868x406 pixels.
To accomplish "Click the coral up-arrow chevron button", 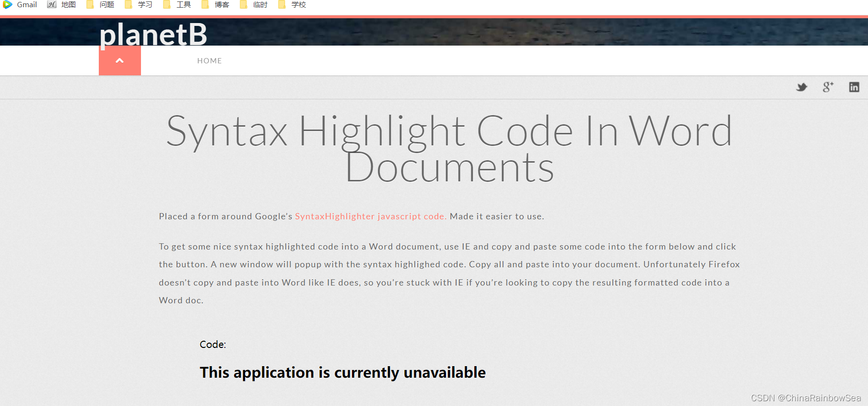I will (x=120, y=60).
